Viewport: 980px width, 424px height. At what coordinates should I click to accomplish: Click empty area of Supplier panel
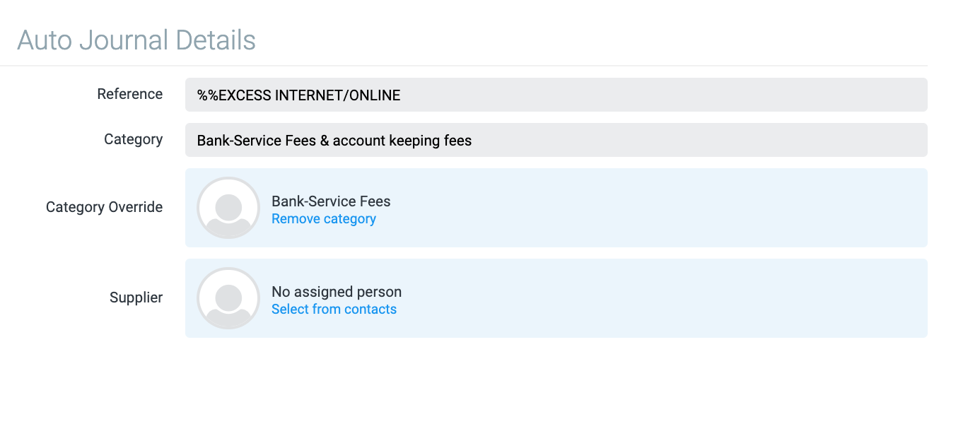tap(636, 298)
